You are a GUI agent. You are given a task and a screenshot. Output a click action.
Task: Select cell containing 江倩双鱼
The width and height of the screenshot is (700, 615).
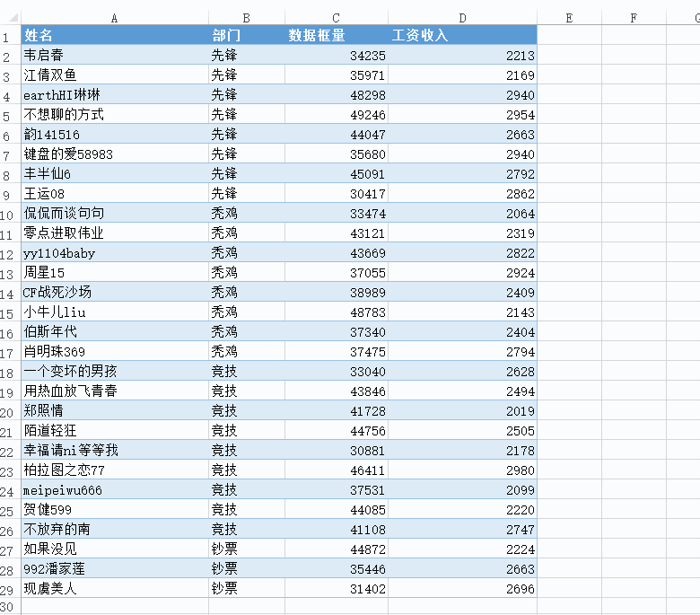pos(115,75)
